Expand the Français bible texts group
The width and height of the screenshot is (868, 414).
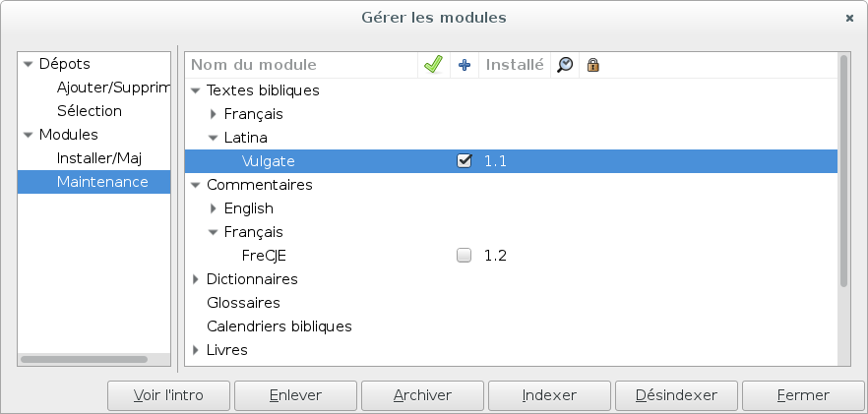[x=214, y=114]
